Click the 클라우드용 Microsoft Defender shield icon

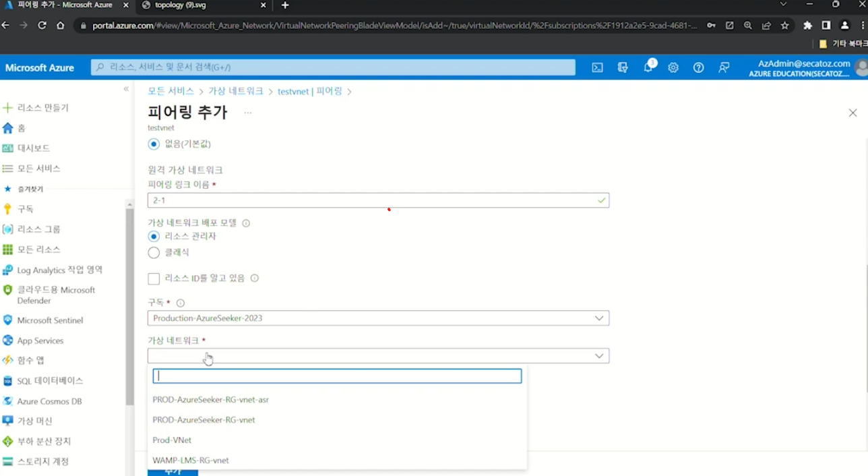8,291
